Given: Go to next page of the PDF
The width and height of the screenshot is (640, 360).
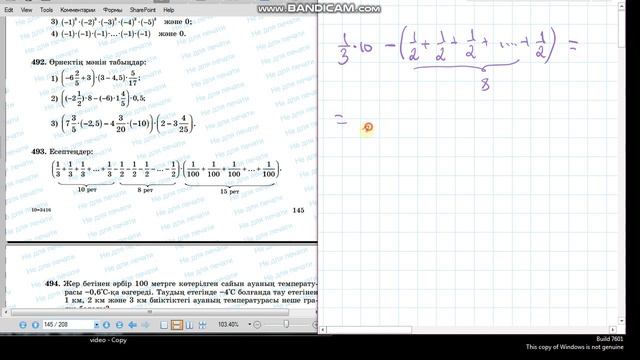Looking at the screenshot, I should [106, 325].
